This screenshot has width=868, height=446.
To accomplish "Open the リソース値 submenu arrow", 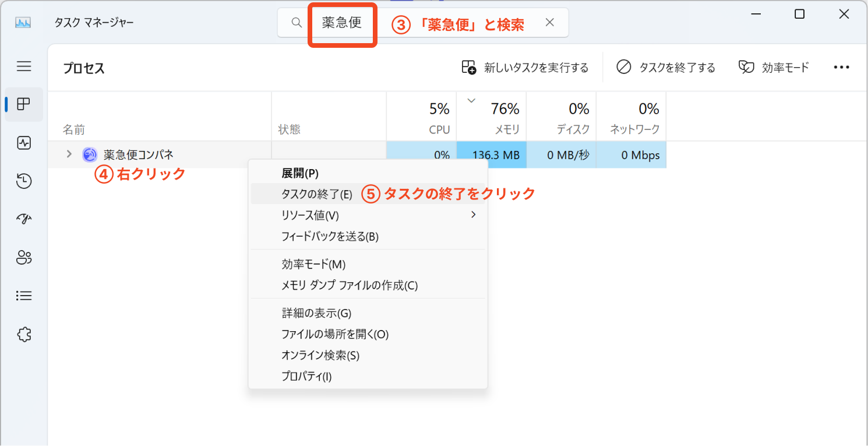I will 473,215.
